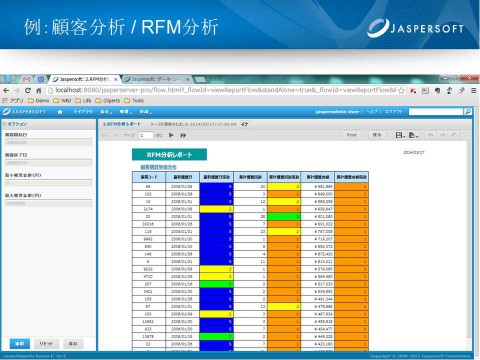Open the library menu item
This screenshot has height=360, width=480.
click(83, 112)
